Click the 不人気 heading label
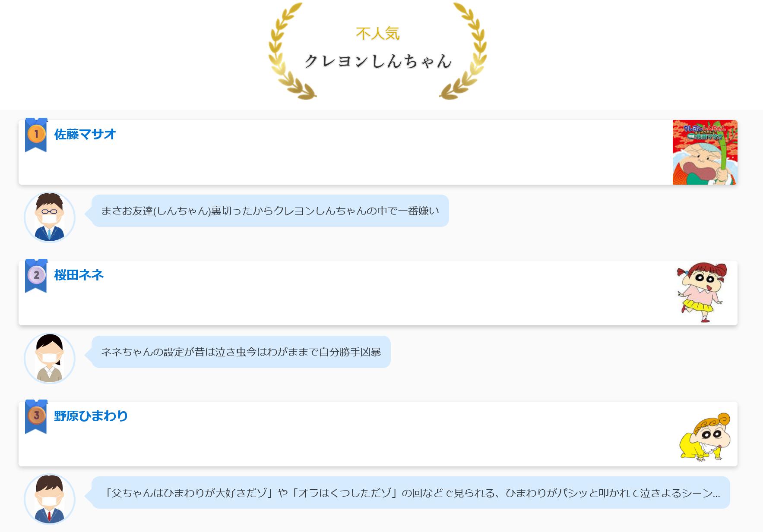 378,33
